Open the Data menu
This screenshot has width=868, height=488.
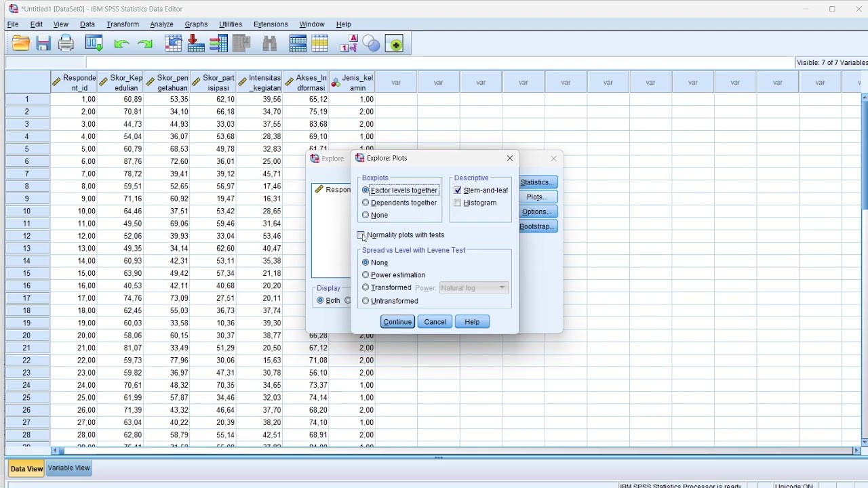(87, 24)
